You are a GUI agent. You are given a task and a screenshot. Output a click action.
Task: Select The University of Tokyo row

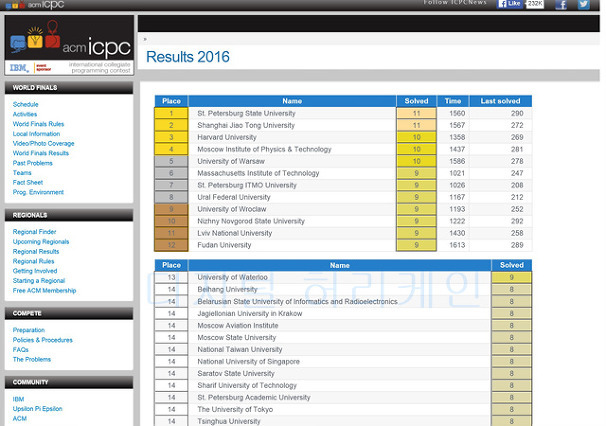(343, 409)
